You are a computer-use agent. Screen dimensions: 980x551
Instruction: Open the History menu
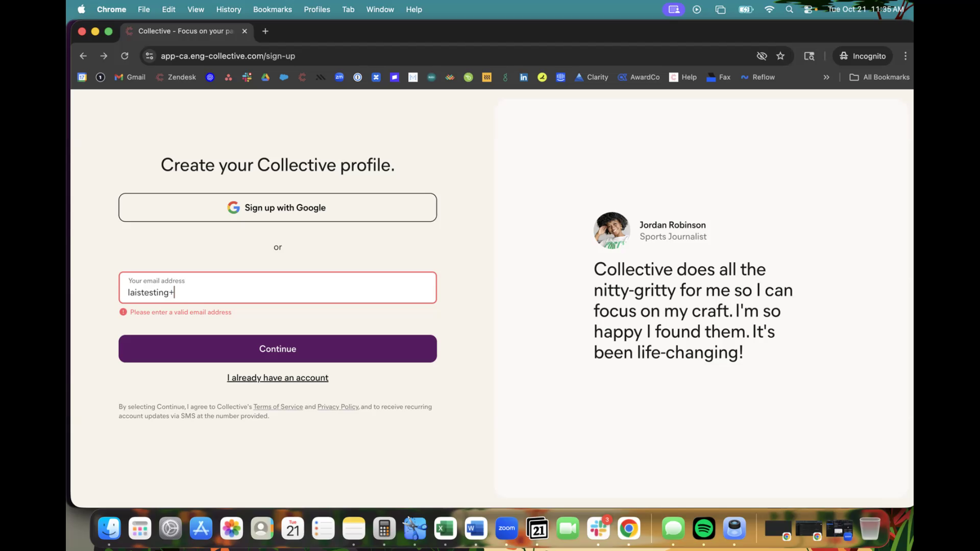[x=228, y=9]
